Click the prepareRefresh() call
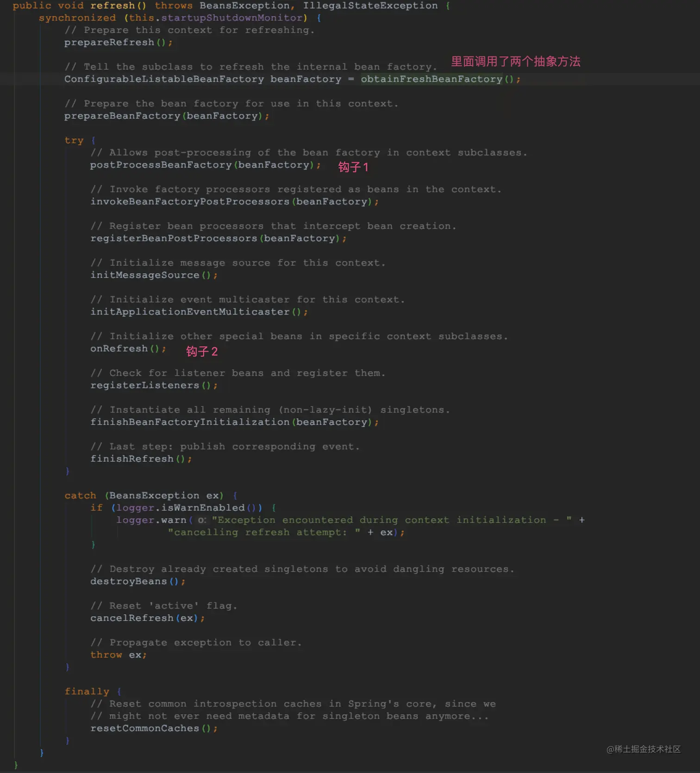This screenshot has height=773, width=700. pyautogui.click(x=118, y=42)
